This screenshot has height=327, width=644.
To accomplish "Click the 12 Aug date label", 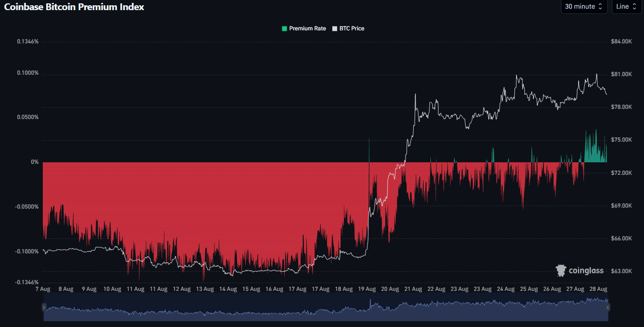I will 181,289.
